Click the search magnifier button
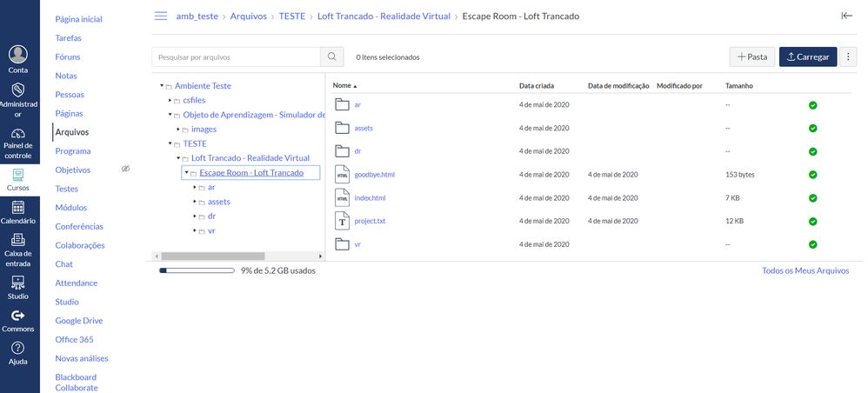The height and width of the screenshot is (393, 868). coord(331,57)
